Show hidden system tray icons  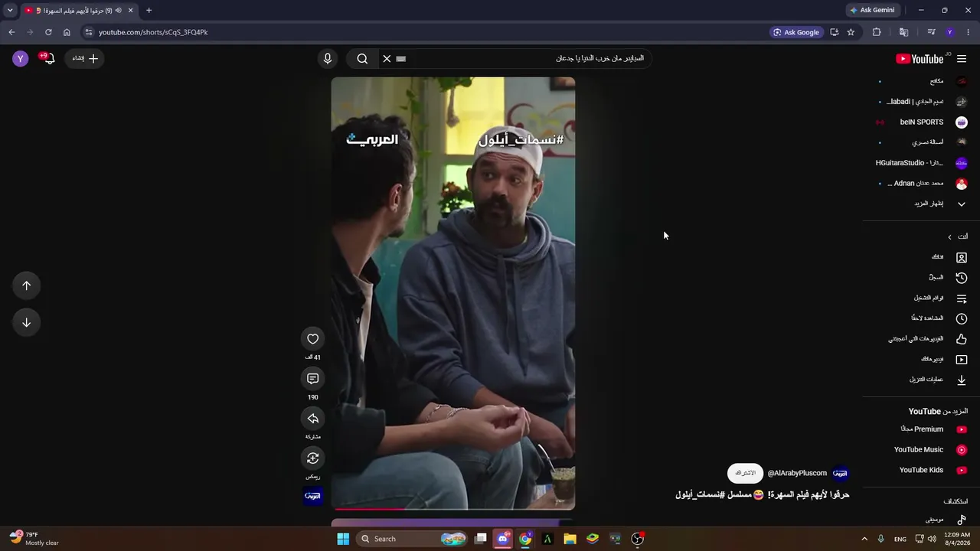[x=864, y=539]
